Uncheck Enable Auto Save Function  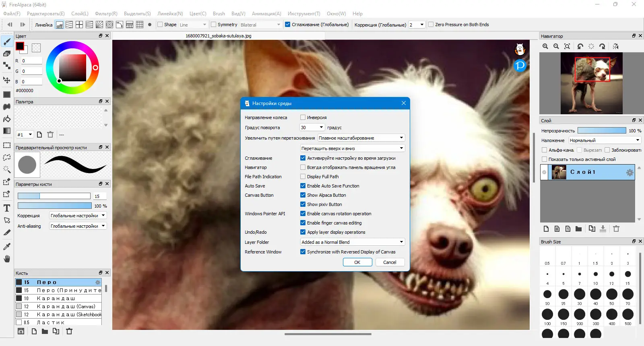click(x=303, y=185)
